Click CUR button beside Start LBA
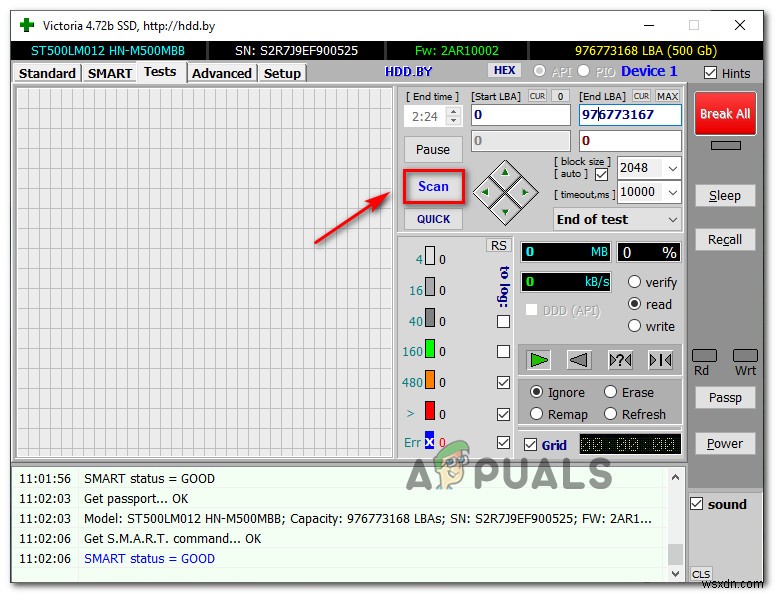Screen dimensions: 775x594 [537, 96]
